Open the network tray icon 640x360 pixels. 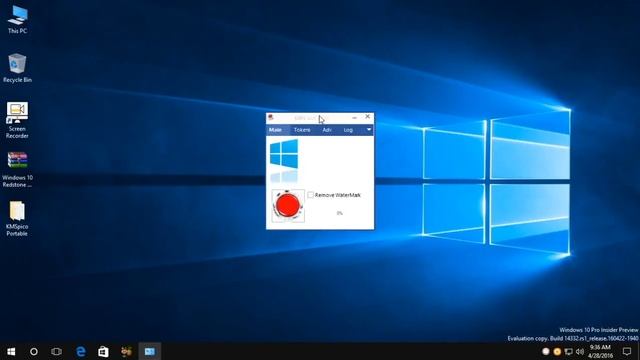coord(569,351)
